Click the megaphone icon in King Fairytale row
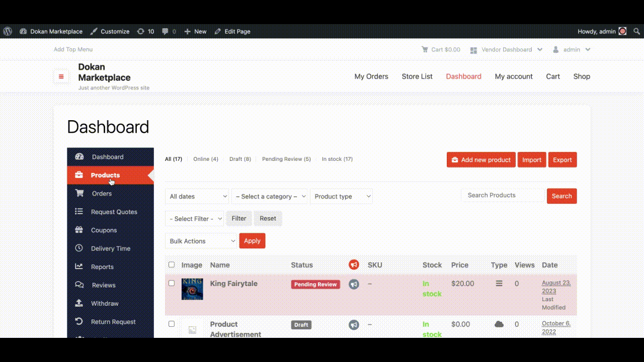 click(x=354, y=284)
